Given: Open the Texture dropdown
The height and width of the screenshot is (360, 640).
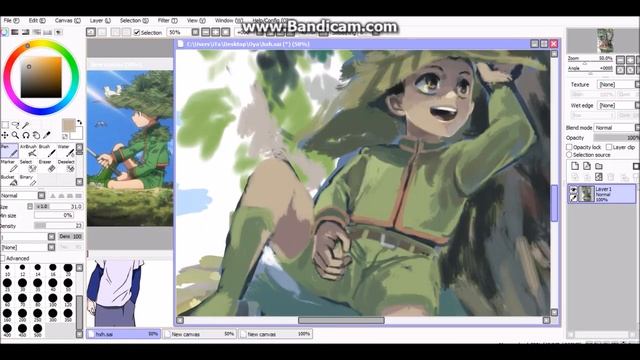Looking at the screenshot, I should (617, 84).
